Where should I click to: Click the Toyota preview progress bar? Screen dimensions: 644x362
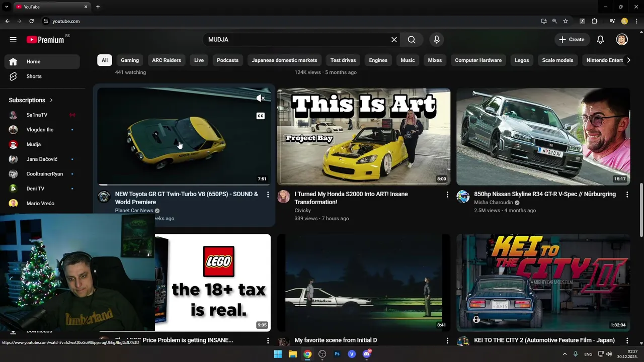(184, 185)
